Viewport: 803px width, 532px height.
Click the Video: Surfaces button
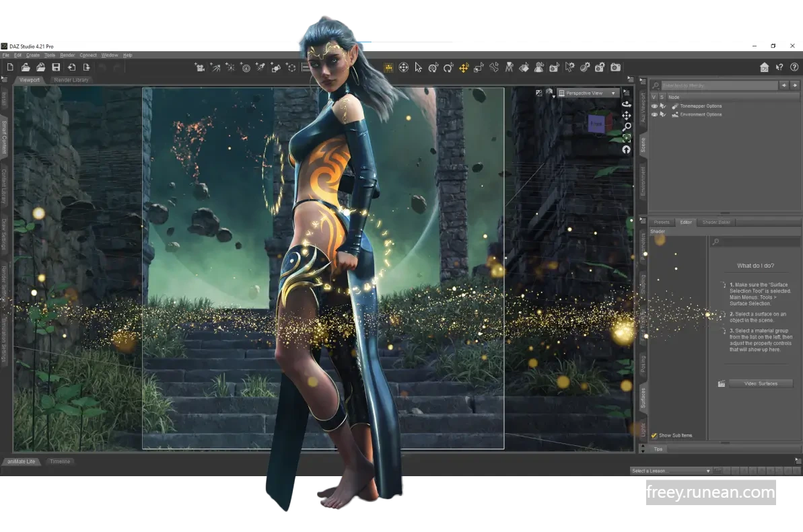[x=761, y=383]
